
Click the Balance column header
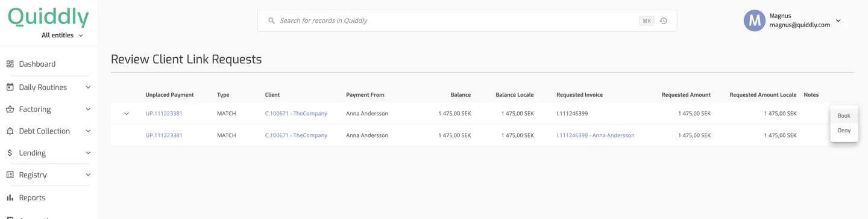click(x=461, y=95)
